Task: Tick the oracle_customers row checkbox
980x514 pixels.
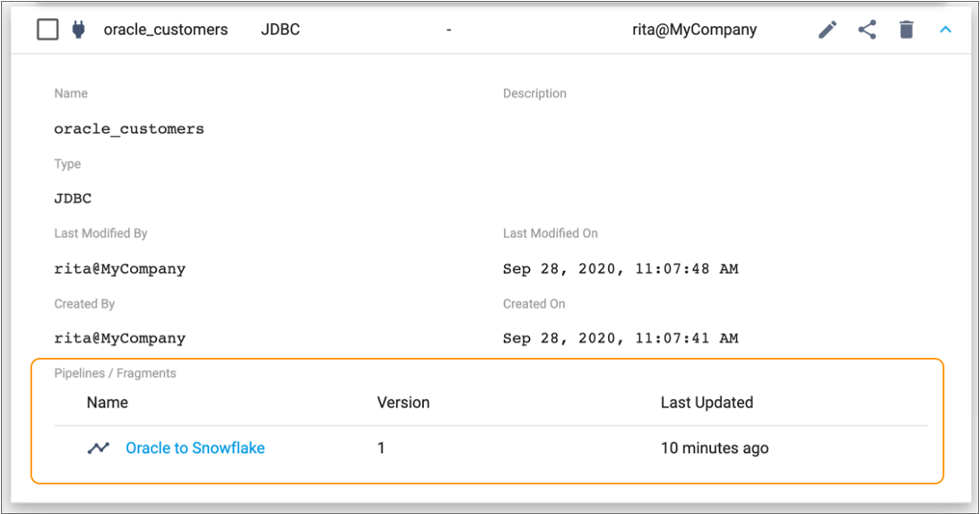Action: coord(47,29)
